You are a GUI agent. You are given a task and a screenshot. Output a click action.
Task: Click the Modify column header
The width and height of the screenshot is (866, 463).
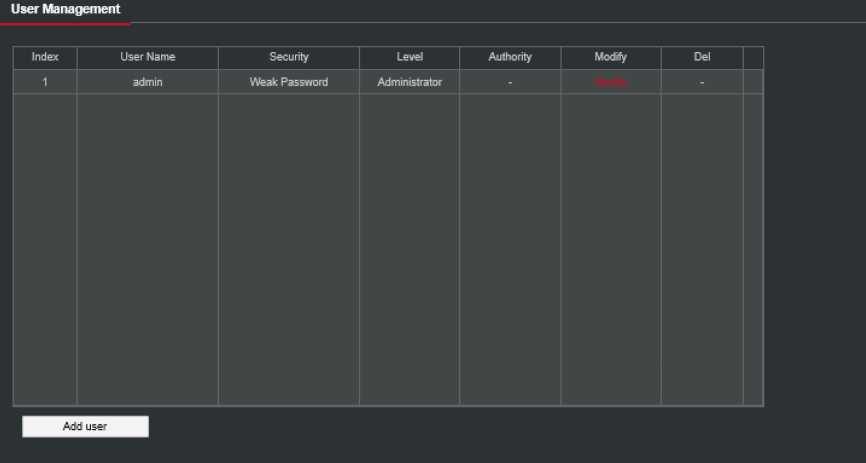click(x=610, y=57)
